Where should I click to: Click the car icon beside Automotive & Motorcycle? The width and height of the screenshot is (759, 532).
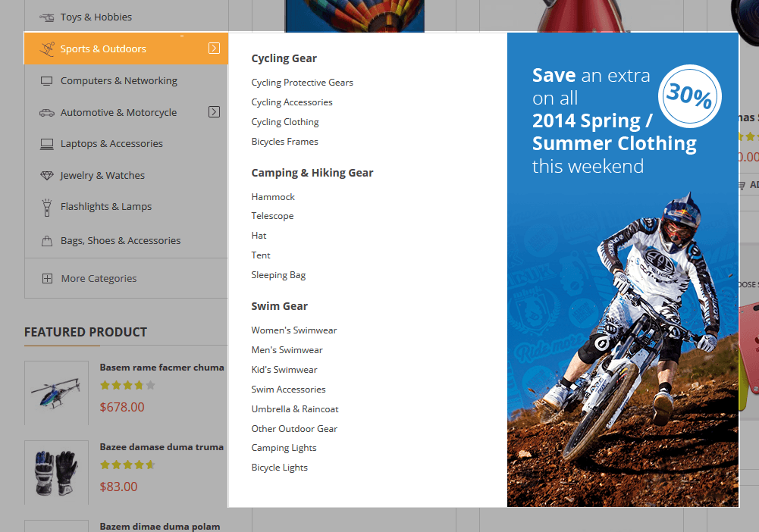tap(47, 113)
